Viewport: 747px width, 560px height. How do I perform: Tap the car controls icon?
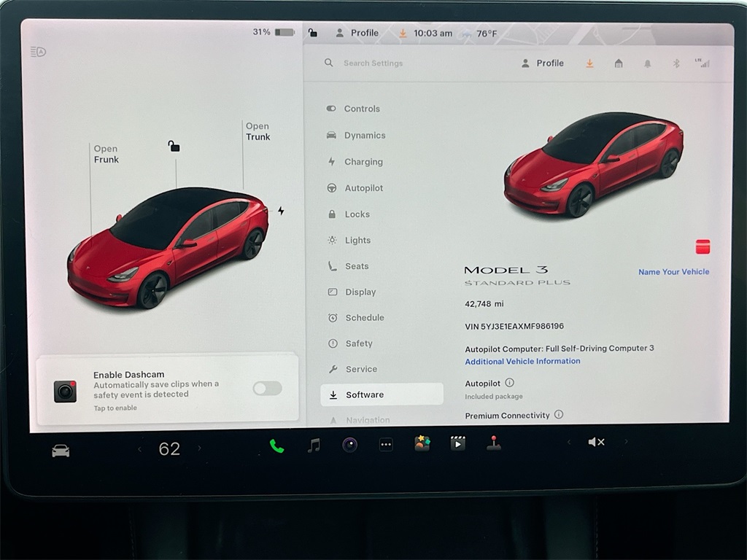click(61, 451)
